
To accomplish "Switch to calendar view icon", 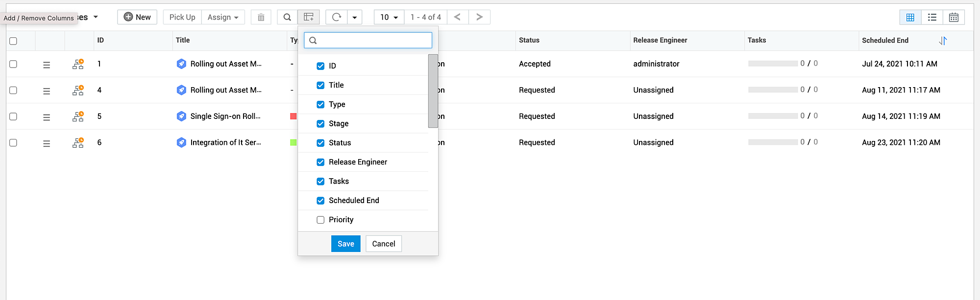I will tap(954, 17).
